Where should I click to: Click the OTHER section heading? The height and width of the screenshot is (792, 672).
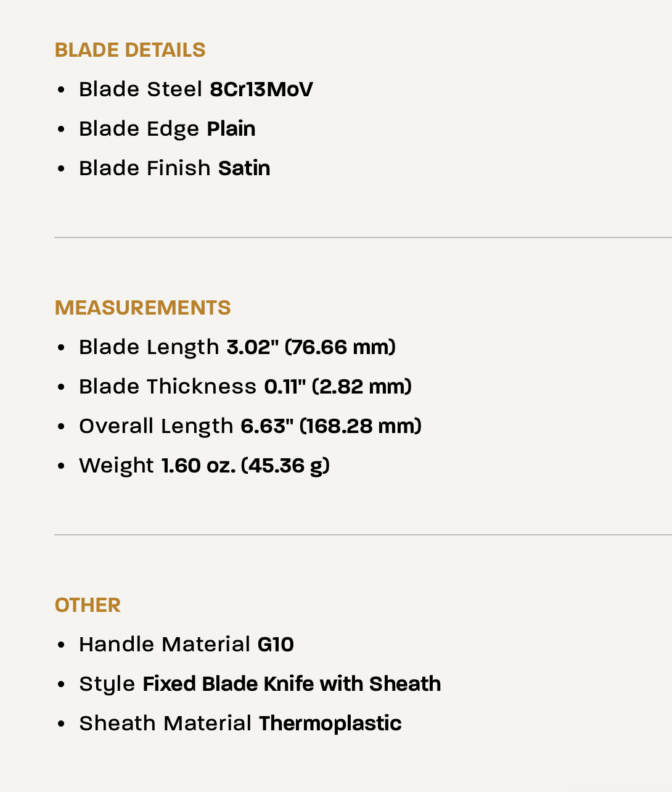tap(88, 605)
